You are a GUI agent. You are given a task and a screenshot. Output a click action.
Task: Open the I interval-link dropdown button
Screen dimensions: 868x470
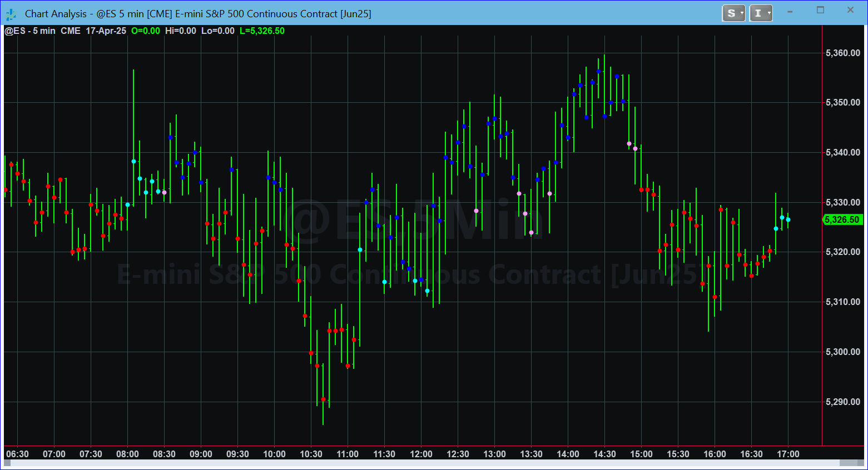(x=761, y=13)
